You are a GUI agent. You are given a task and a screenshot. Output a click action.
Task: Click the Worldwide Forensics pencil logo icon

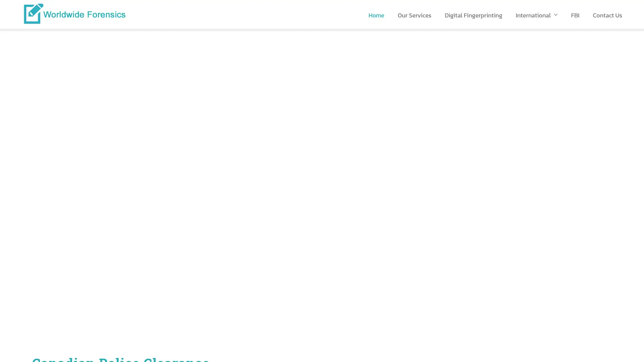(33, 13)
